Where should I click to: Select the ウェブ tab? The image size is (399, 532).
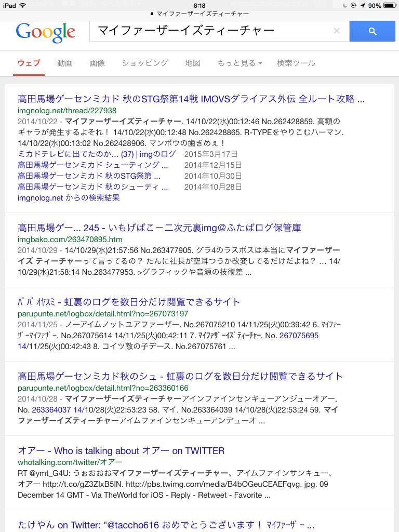coord(29,63)
